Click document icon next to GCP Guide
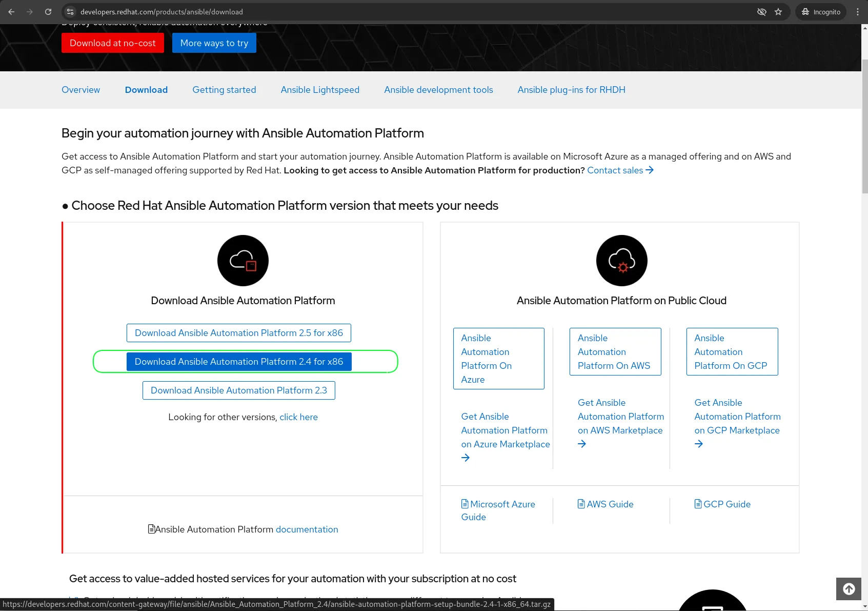 (698, 504)
